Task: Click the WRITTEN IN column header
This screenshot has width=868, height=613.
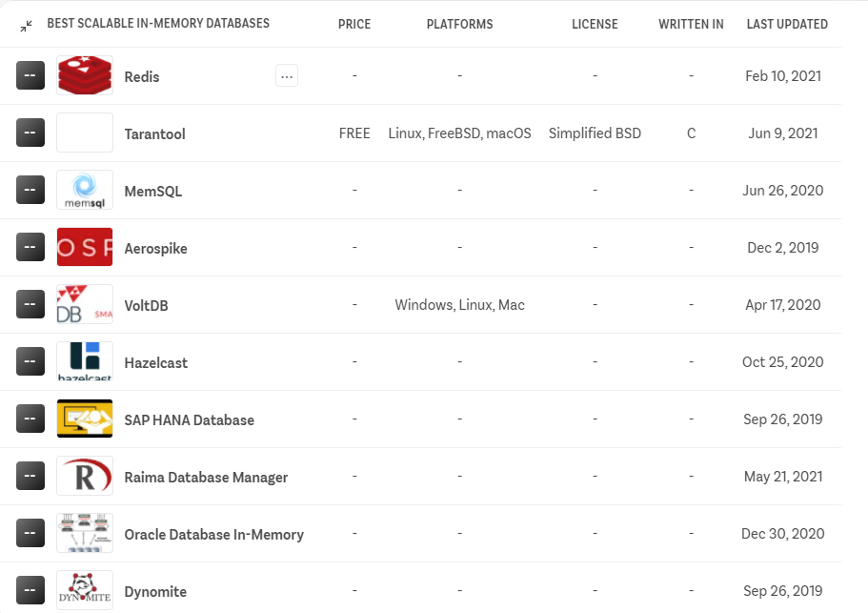Action: [x=691, y=25]
